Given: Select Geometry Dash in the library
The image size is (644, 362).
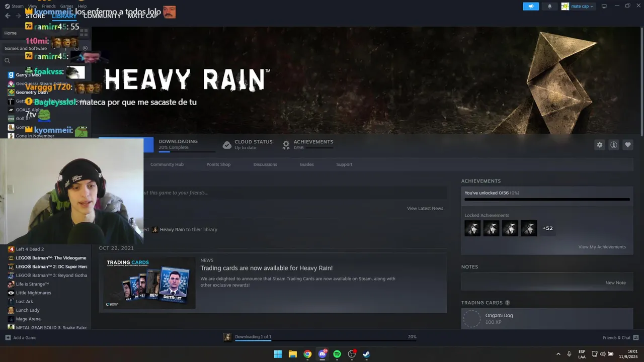Looking at the screenshot, I should coord(32,93).
